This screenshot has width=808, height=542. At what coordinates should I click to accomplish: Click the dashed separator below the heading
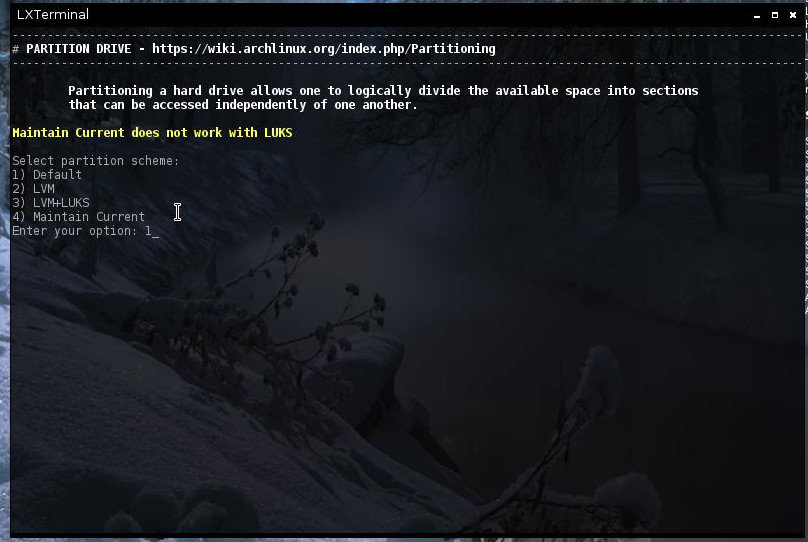pyautogui.click(x=407, y=63)
